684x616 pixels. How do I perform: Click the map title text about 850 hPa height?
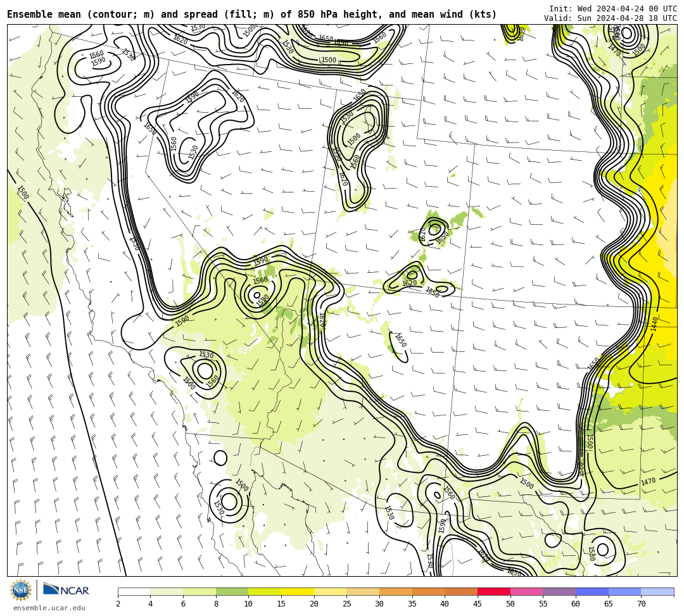(251, 15)
